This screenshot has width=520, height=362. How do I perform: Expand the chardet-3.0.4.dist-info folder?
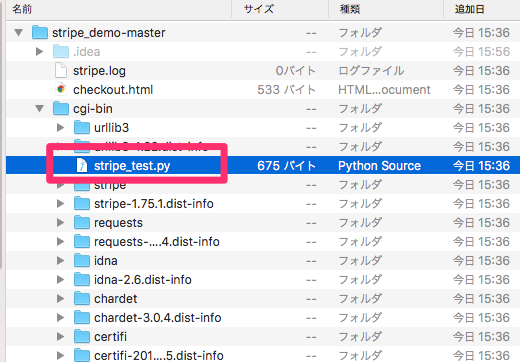[60, 318]
